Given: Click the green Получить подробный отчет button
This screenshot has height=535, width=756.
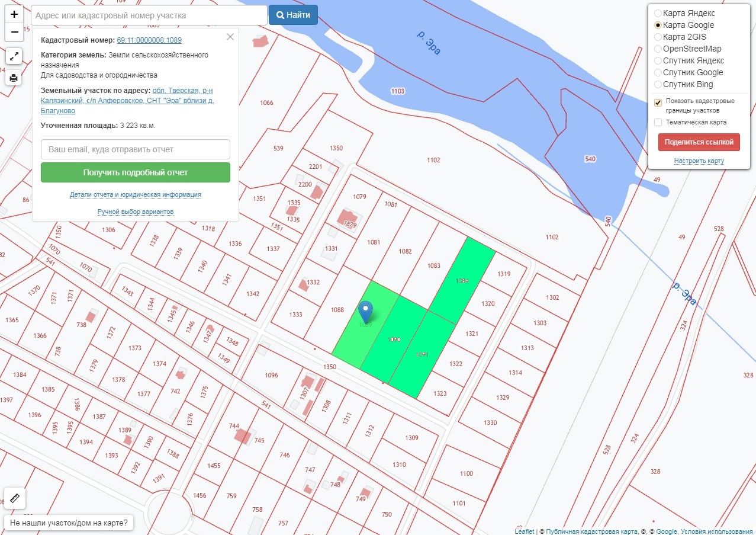Looking at the screenshot, I should coord(136,172).
